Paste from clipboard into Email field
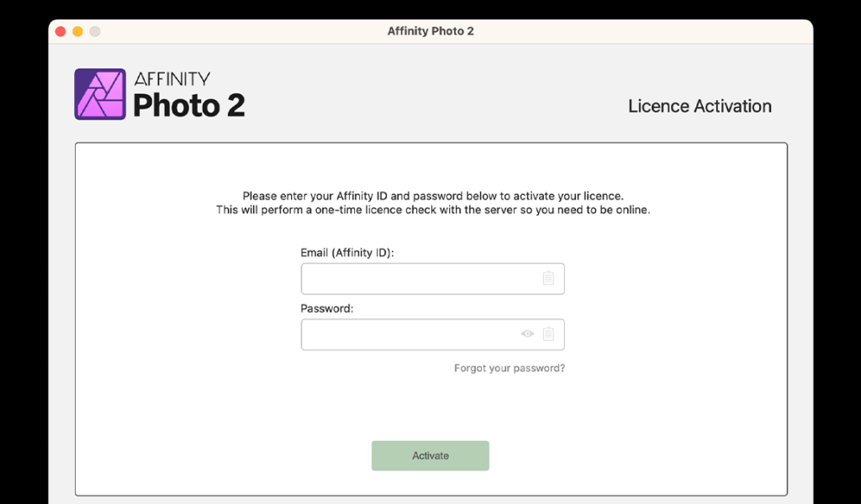The height and width of the screenshot is (504, 861). [548, 278]
